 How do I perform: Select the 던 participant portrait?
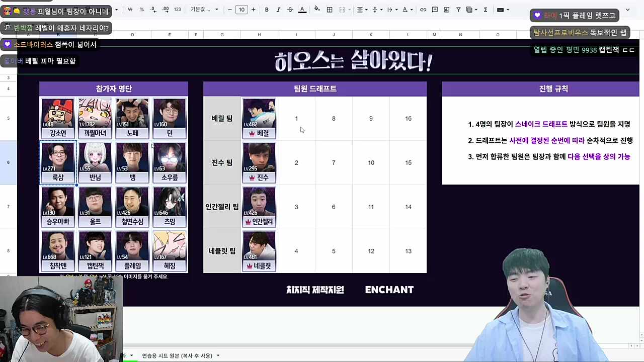pyautogui.click(x=170, y=118)
